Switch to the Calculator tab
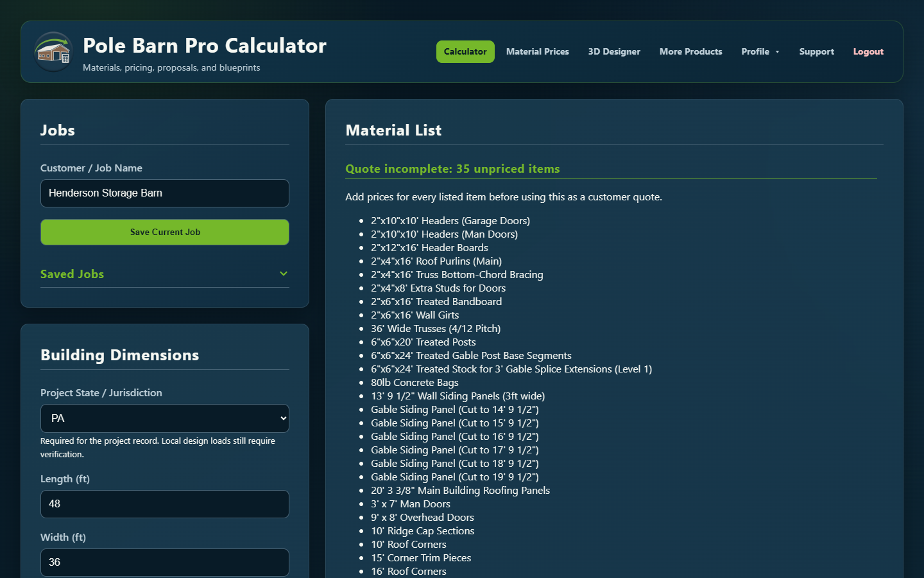 pyautogui.click(x=465, y=51)
